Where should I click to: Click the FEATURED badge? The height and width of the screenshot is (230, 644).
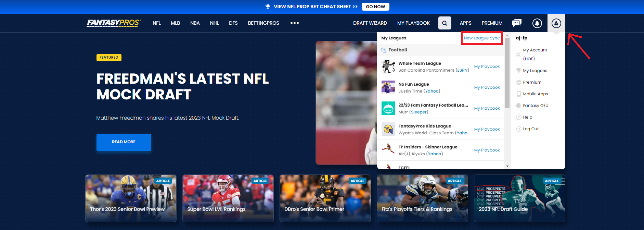click(109, 58)
